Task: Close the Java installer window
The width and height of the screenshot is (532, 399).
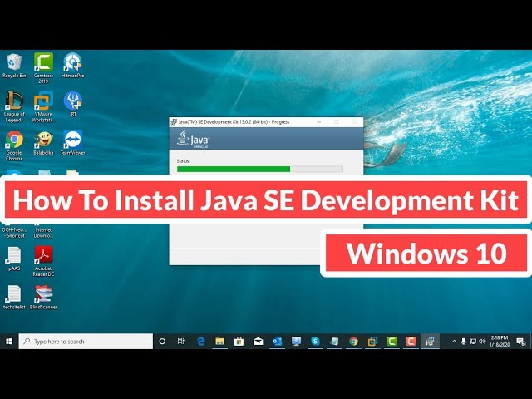Action: [x=354, y=122]
